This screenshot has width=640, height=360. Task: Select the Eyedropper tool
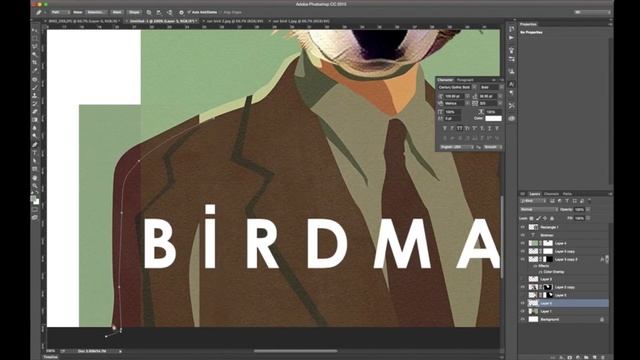(35, 71)
